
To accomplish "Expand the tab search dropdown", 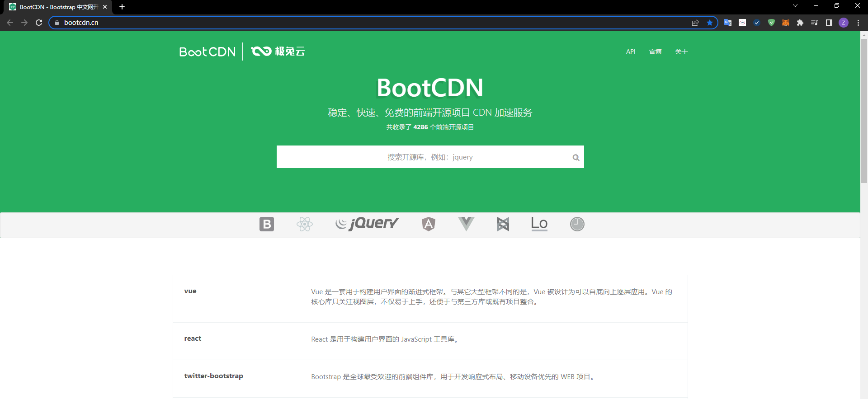I will tap(795, 6).
